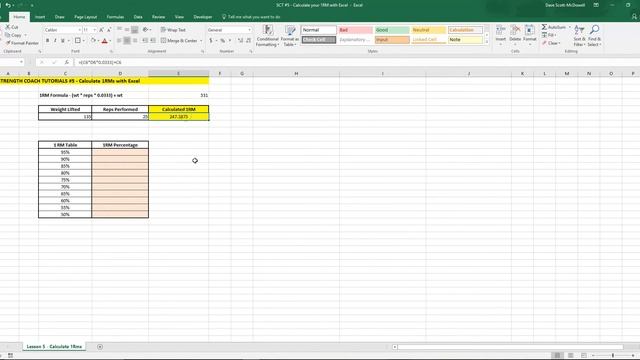
Task: Expand Merge & Center options arrow
Action: point(201,41)
